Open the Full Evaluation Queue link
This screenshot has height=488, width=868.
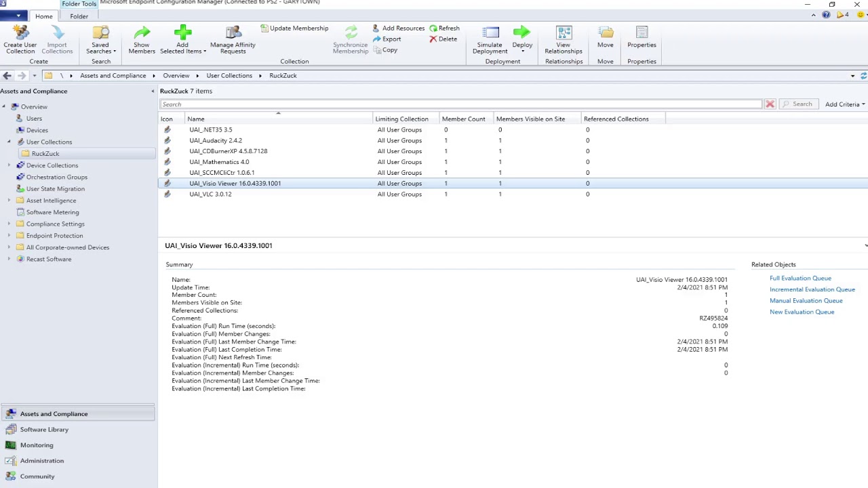coord(800,279)
